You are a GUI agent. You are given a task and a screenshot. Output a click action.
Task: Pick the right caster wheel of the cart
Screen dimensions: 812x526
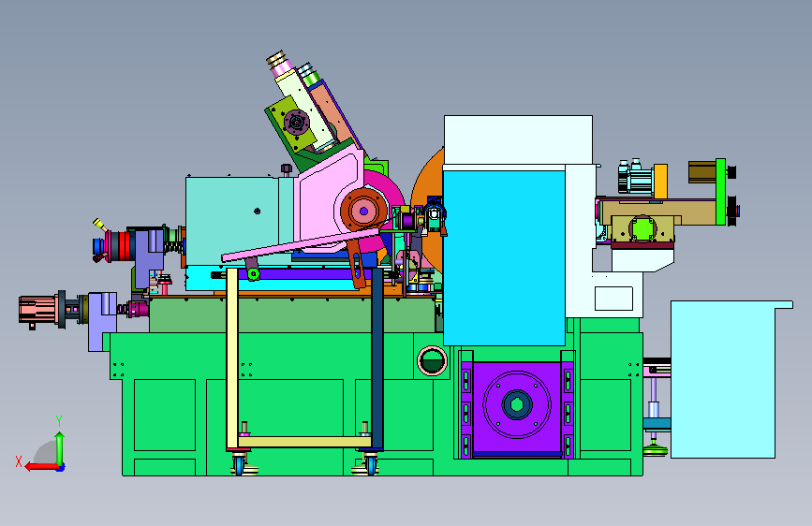pos(371,463)
